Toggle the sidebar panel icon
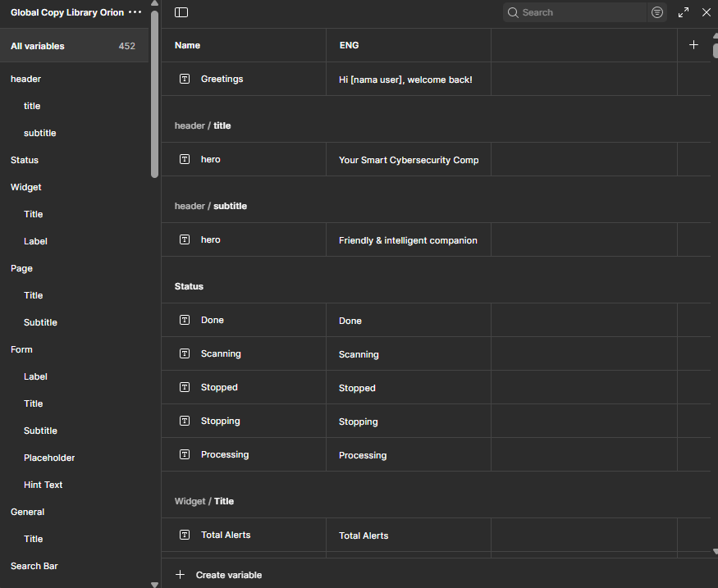718x588 pixels. click(x=181, y=12)
